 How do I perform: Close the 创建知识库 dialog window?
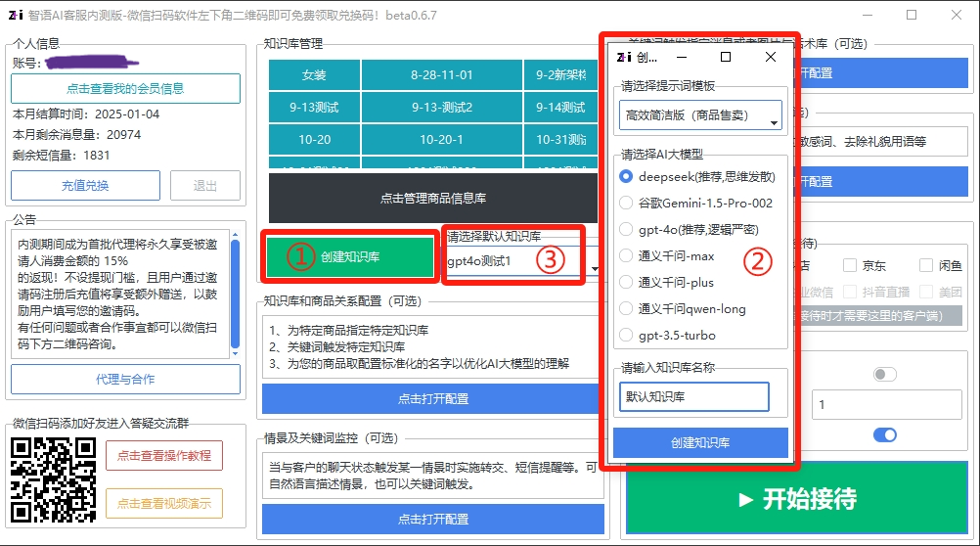(771, 57)
